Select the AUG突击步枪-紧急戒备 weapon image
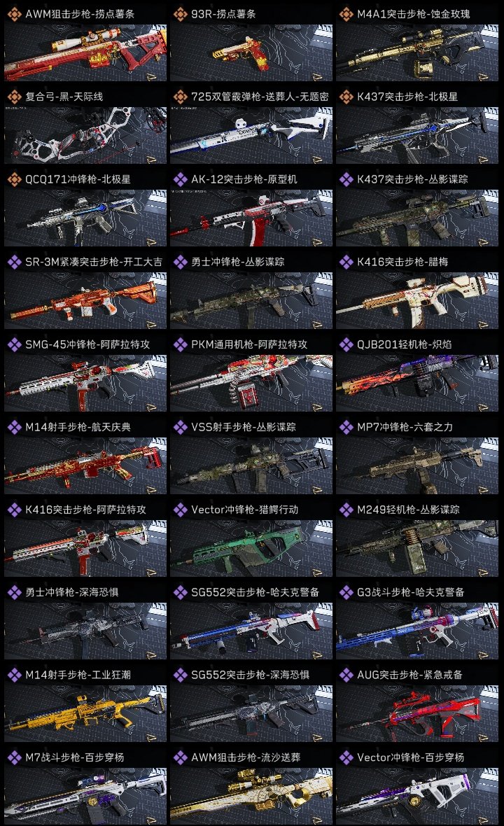This screenshot has width=504, height=826. [x=417, y=713]
